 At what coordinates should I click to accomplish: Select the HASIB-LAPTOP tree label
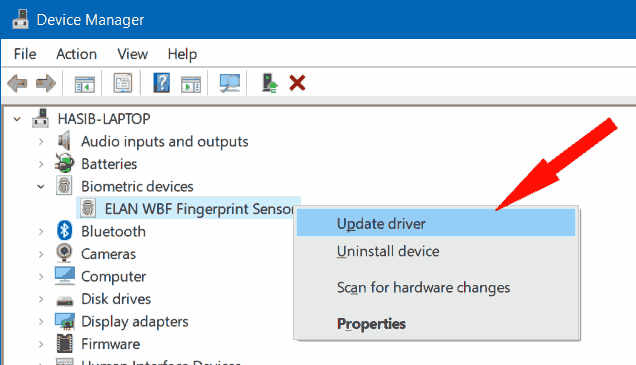click(x=104, y=118)
